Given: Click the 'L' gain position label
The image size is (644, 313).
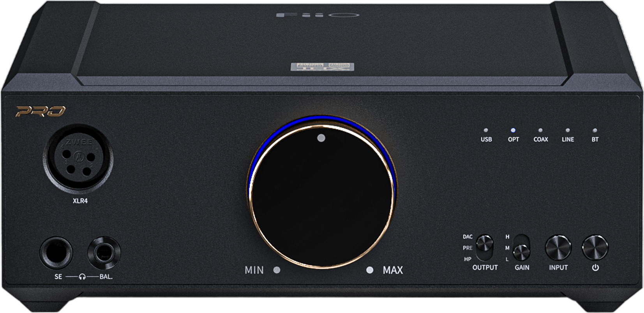Looking at the screenshot, I should click(x=507, y=259).
